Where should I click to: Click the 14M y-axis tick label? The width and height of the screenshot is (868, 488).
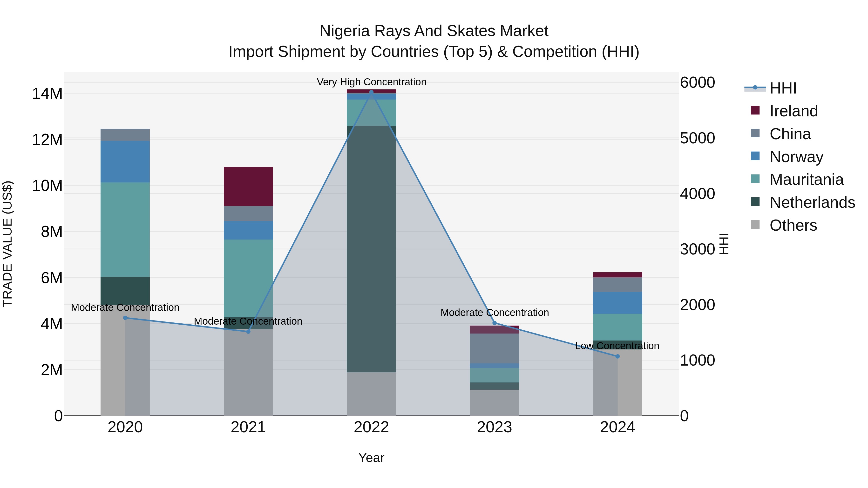click(47, 93)
